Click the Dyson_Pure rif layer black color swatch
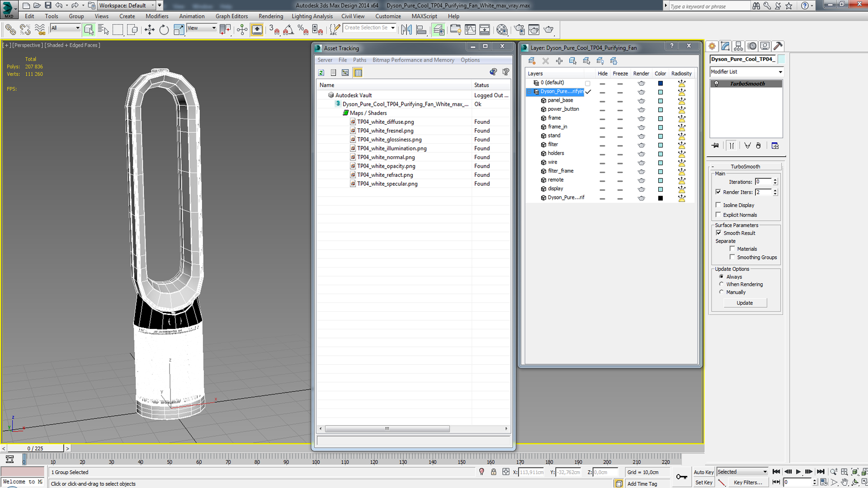Viewport: 868px width, 488px height. 660,198
